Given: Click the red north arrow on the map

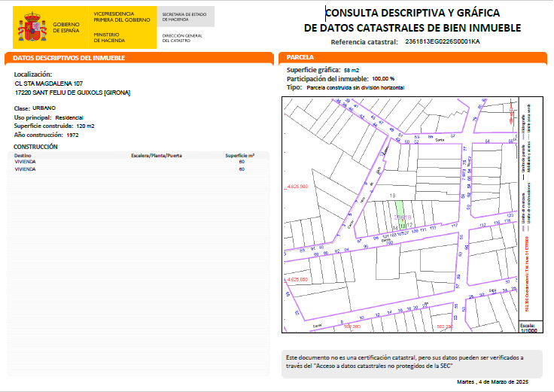Looking at the screenshot, I should [x=512, y=113].
